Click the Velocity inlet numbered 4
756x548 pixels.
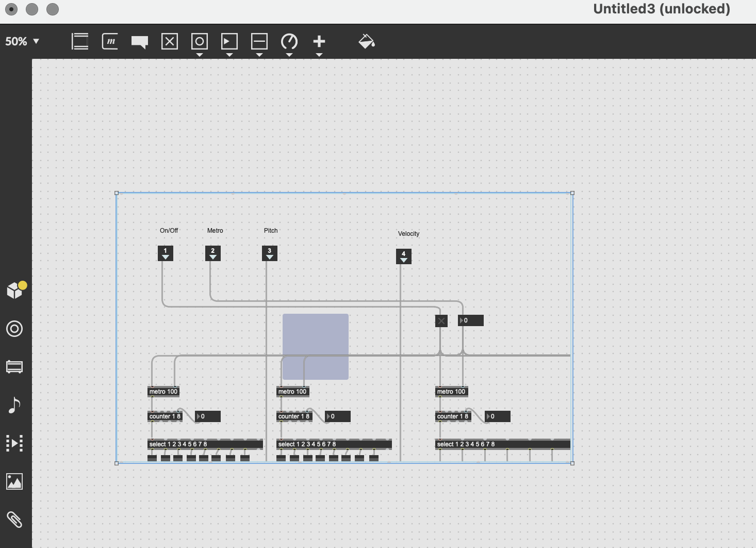pyautogui.click(x=404, y=256)
